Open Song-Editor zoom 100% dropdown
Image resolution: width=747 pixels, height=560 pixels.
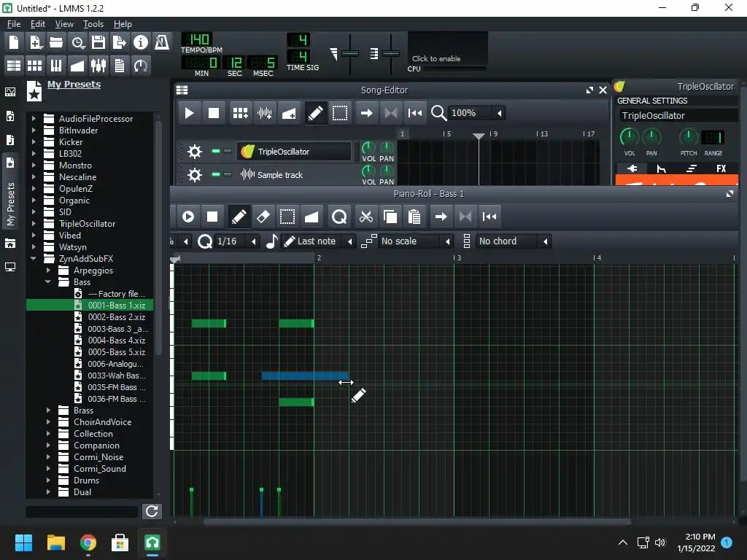tap(499, 113)
